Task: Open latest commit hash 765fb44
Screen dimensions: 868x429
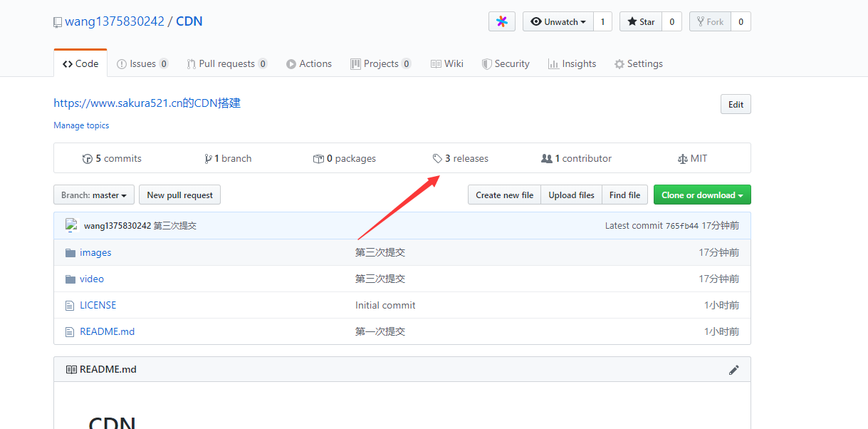Action: click(682, 226)
